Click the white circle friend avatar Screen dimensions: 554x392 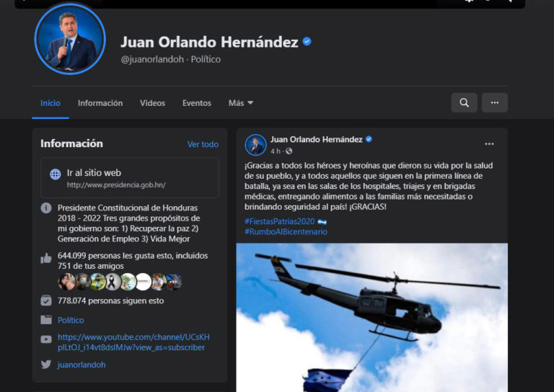click(143, 282)
